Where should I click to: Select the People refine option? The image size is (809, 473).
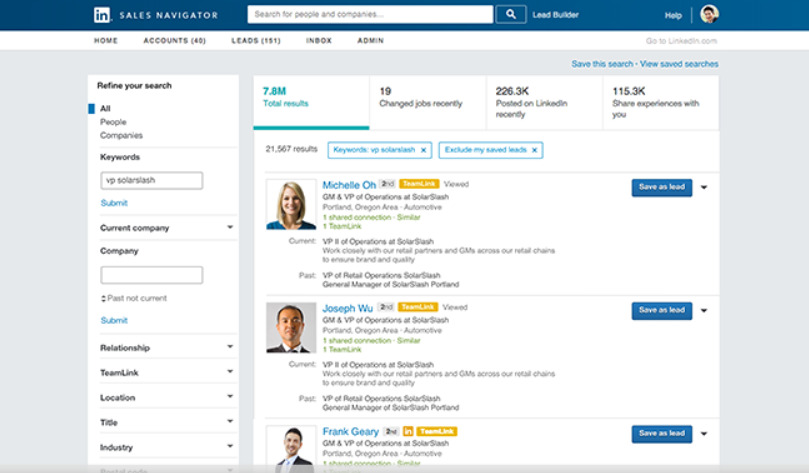pyautogui.click(x=113, y=122)
